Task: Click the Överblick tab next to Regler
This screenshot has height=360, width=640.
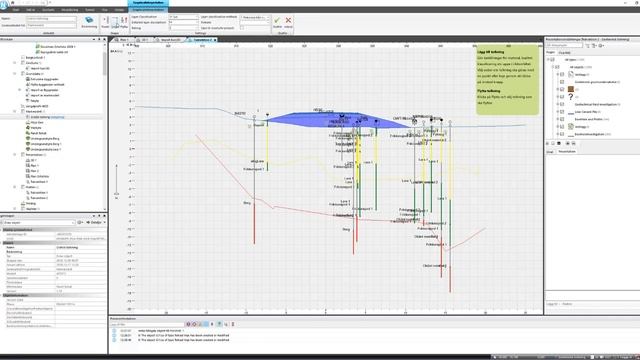Action: tap(564, 52)
